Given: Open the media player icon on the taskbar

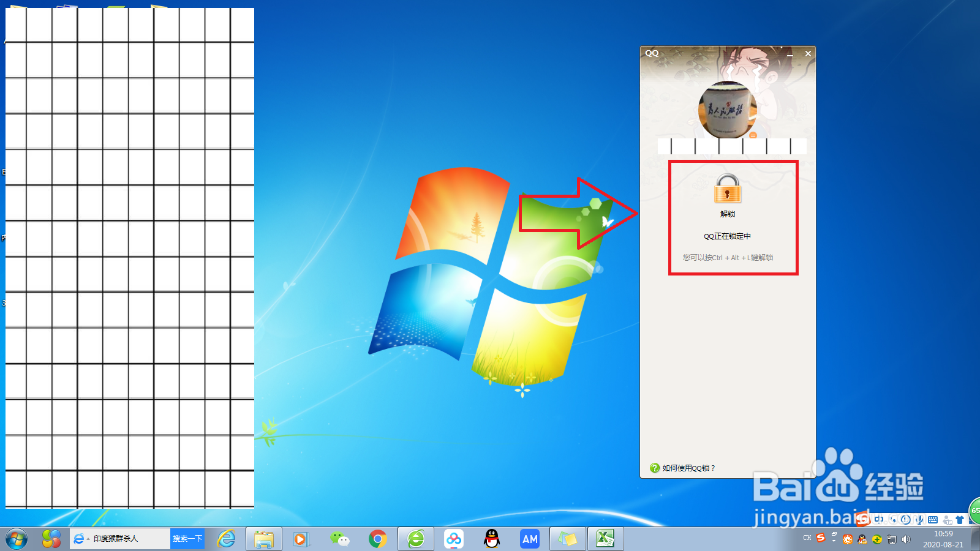Looking at the screenshot, I should point(300,539).
